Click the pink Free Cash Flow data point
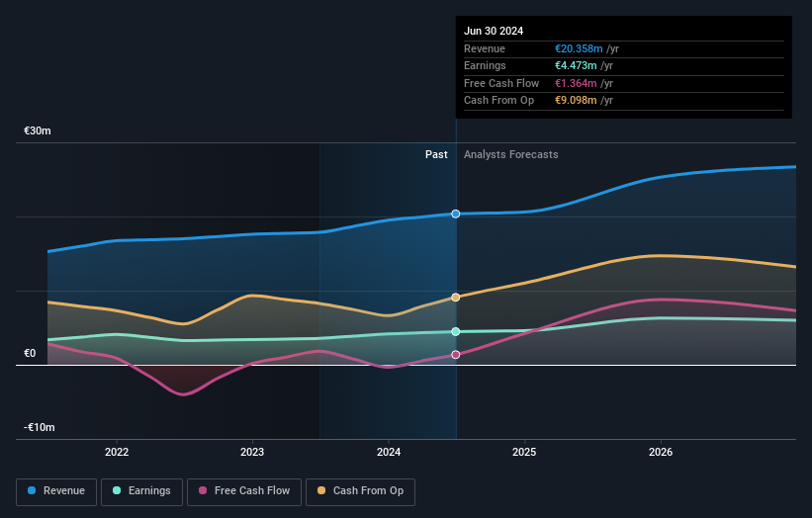The image size is (812, 518). 456,355
